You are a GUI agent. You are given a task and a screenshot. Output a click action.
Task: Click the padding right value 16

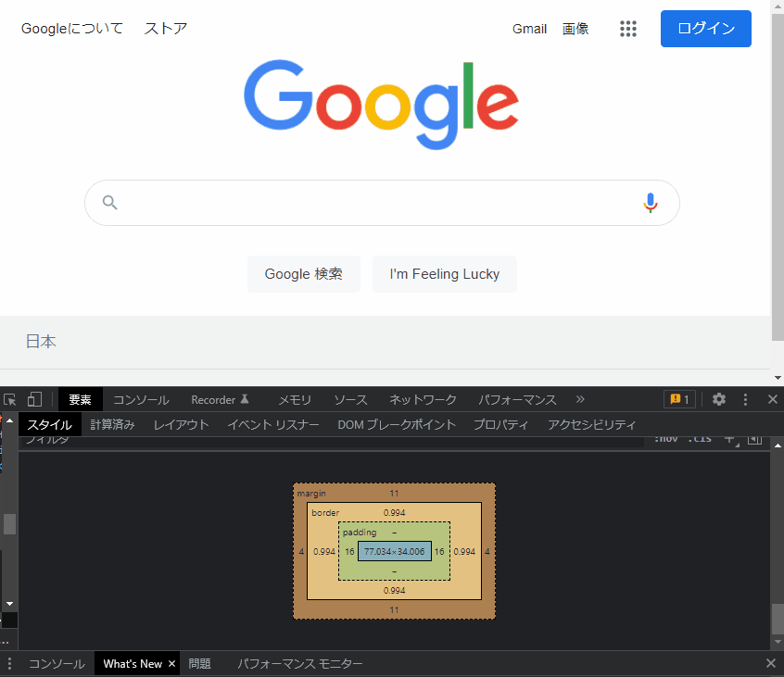(x=439, y=552)
